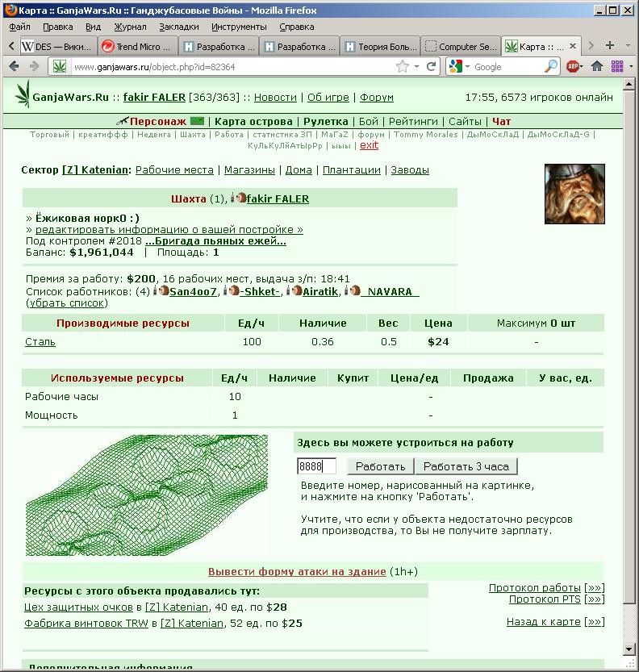The width and height of the screenshot is (639, 672).
Task: Click the убрать список link
Action: click(67, 303)
